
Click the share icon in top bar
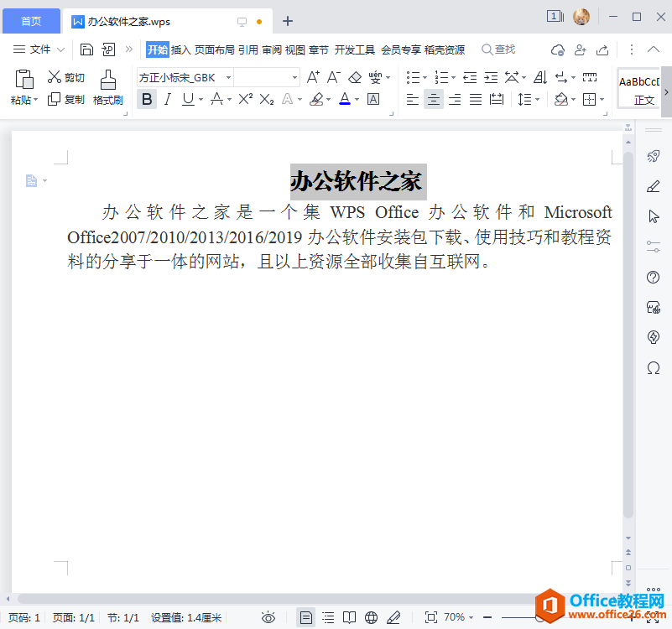pyautogui.click(x=602, y=49)
